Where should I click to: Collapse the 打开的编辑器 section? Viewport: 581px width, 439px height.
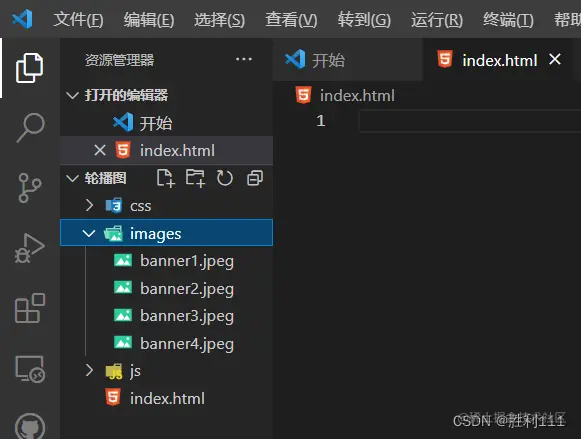(x=72, y=95)
